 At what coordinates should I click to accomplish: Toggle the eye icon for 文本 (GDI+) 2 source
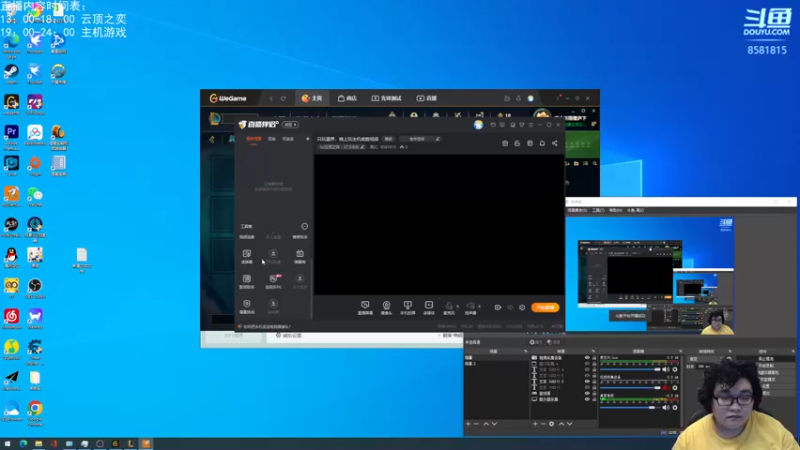(x=587, y=382)
